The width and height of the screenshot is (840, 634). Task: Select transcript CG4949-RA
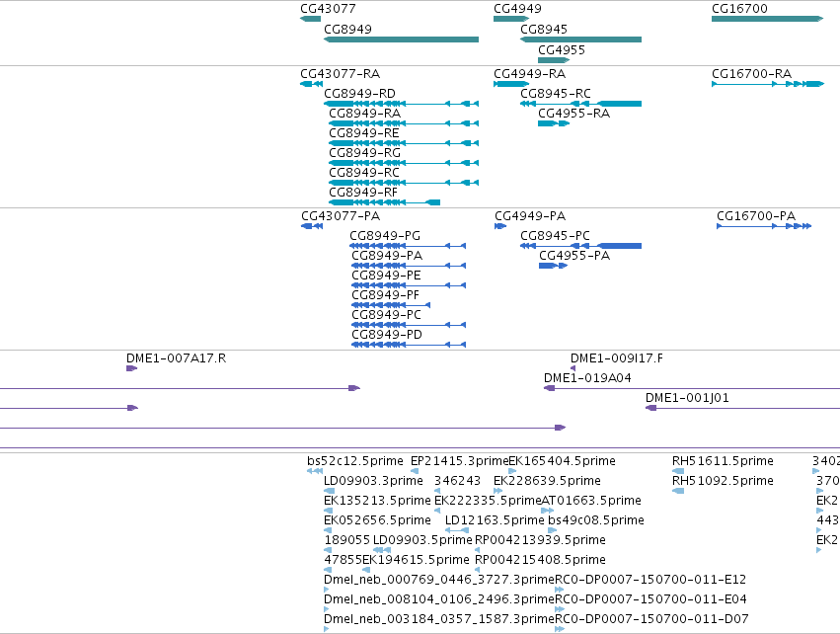pyautogui.click(x=530, y=73)
